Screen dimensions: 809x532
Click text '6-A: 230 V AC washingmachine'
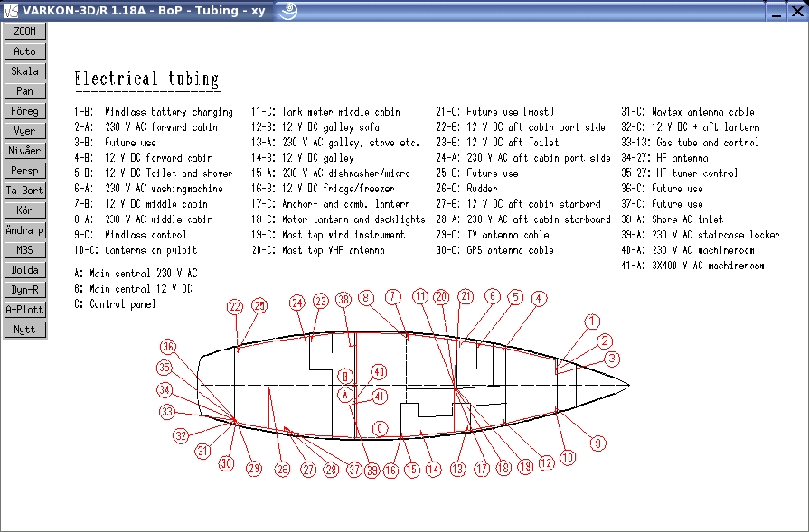coord(148,189)
